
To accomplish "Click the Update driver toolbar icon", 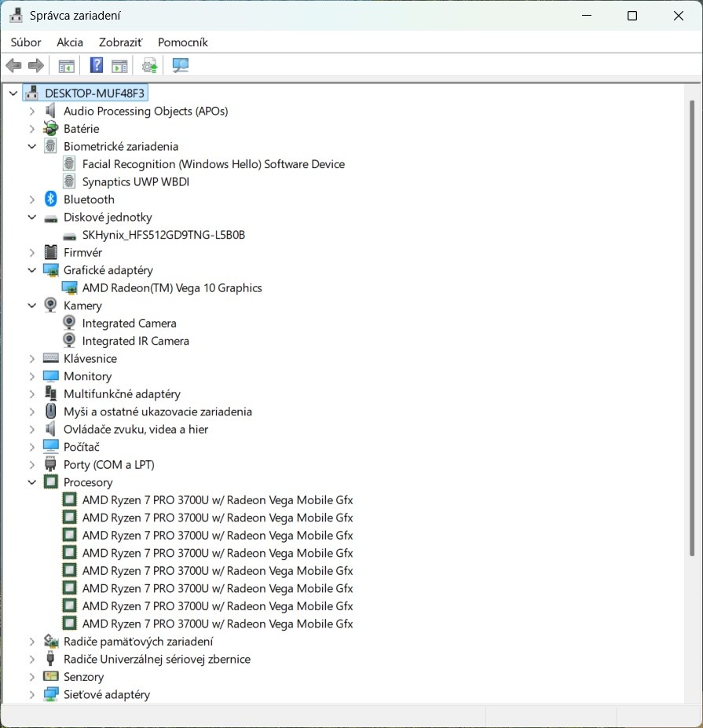I will (x=149, y=65).
